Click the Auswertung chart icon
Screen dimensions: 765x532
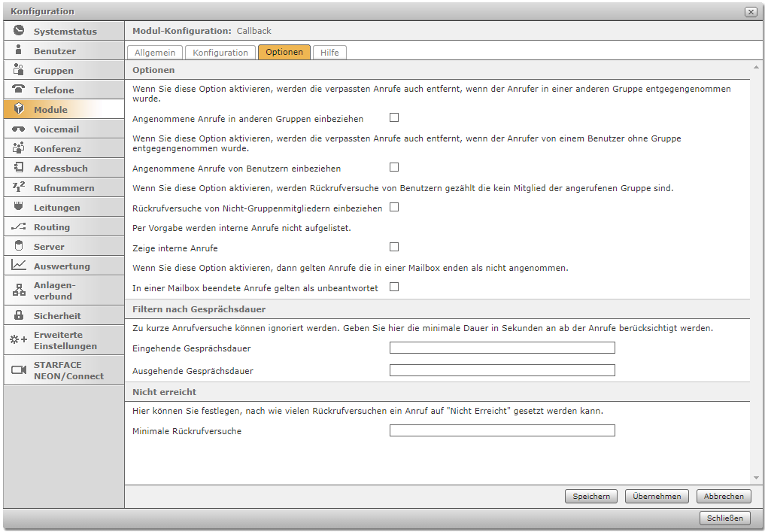[x=19, y=266]
